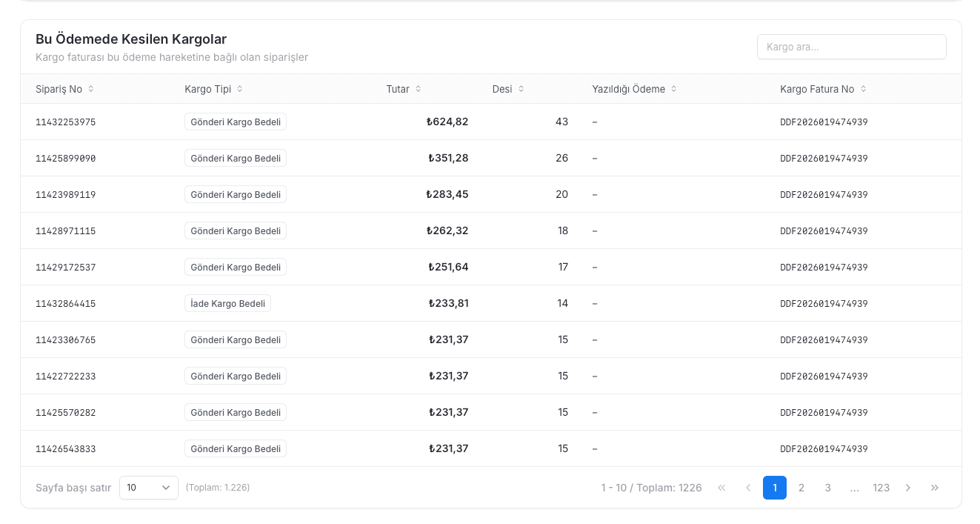Click order number 11425899090
Screen dimensions: 980x524
(66, 159)
